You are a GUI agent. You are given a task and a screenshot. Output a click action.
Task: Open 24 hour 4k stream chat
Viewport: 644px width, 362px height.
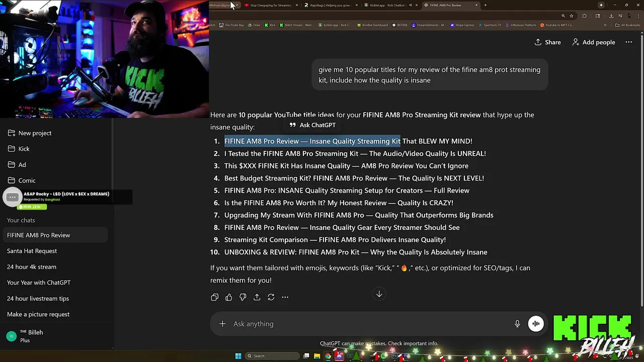[x=55, y=267]
